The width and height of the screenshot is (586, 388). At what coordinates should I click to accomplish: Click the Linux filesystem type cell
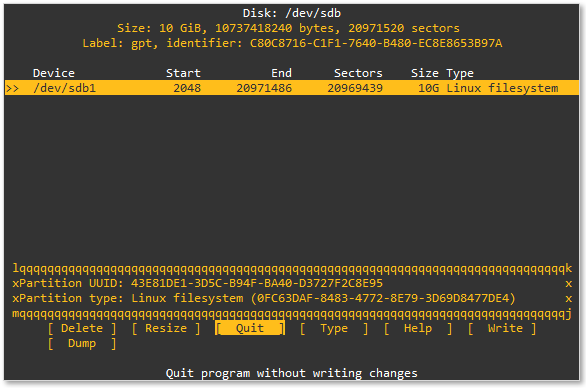tap(502, 88)
